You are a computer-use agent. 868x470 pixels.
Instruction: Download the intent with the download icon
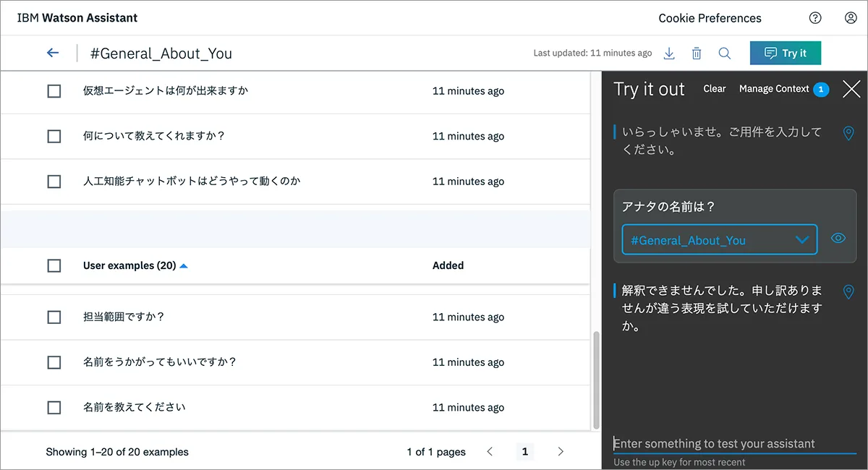point(669,53)
